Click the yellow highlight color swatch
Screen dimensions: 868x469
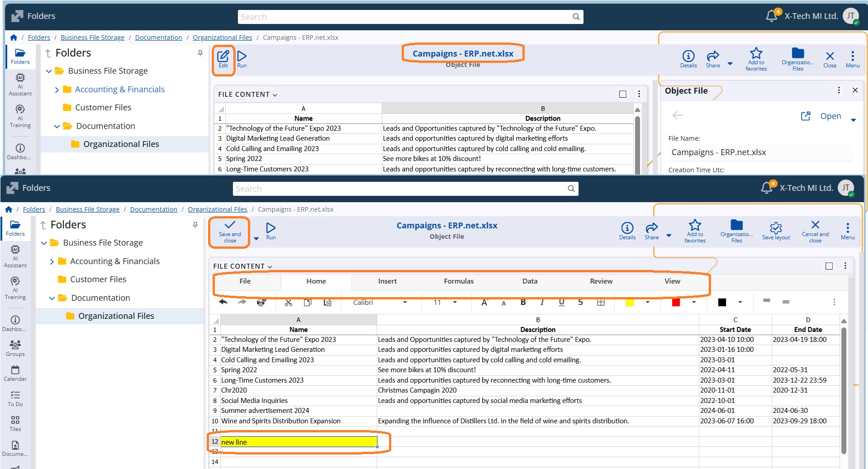coord(630,302)
